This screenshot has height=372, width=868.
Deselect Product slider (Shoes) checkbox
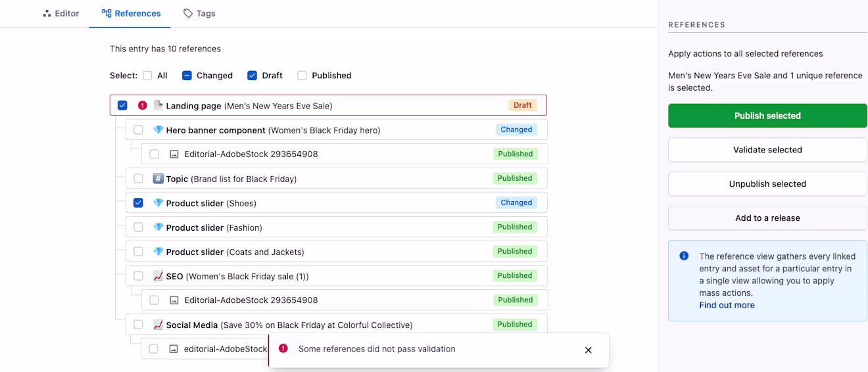(138, 203)
